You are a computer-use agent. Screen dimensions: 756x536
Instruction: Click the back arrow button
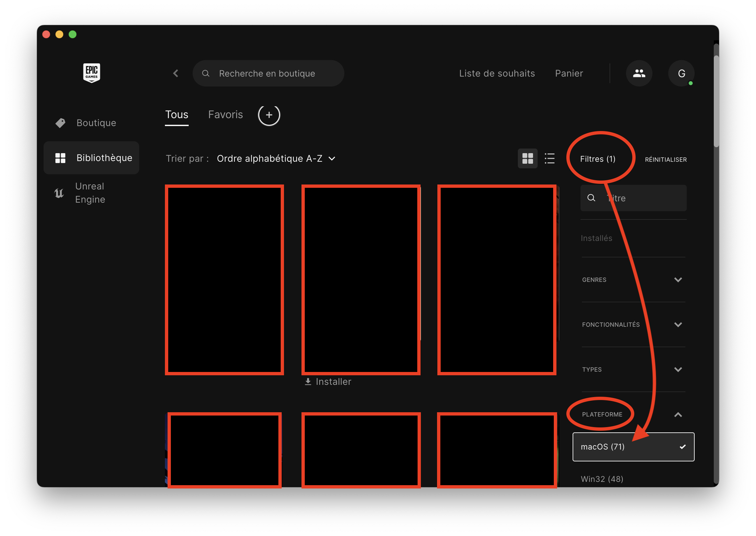[x=176, y=73]
